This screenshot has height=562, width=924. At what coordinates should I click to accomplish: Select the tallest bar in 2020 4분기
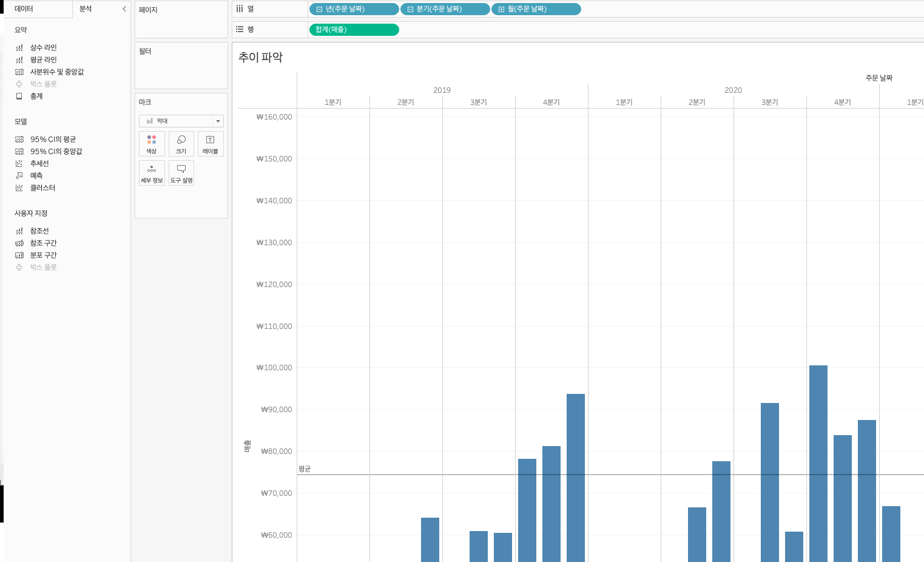(x=818, y=464)
